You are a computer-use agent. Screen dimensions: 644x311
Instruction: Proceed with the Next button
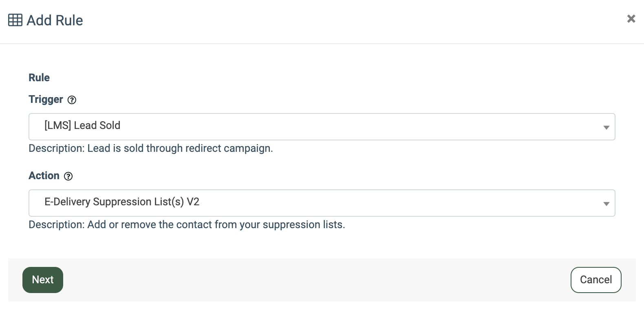pos(43,280)
